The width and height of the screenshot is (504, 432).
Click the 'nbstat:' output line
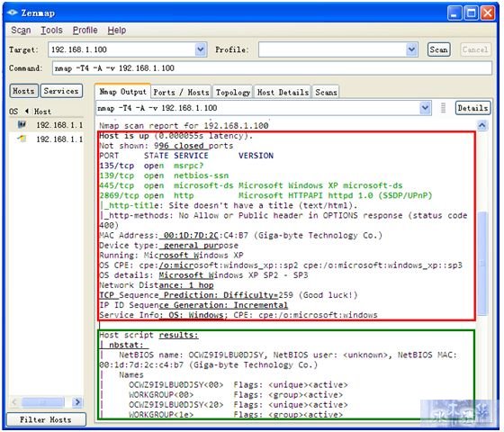(124, 346)
